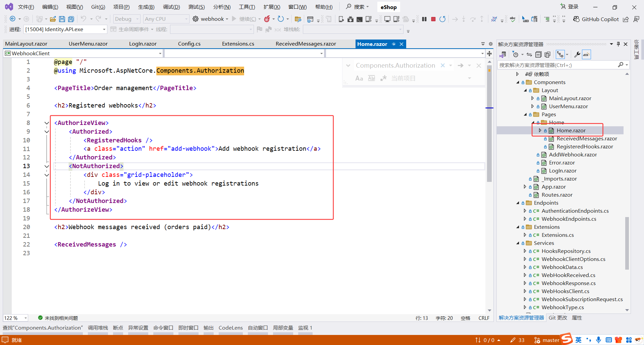The width and height of the screenshot is (644, 345).
Task: Click the Solution Explorer search field
Action: tap(557, 65)
